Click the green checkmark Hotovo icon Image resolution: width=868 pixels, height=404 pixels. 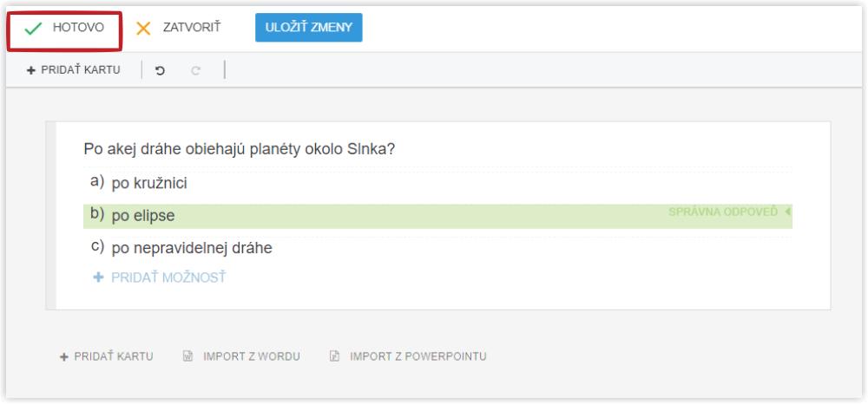tap(34, 29)
